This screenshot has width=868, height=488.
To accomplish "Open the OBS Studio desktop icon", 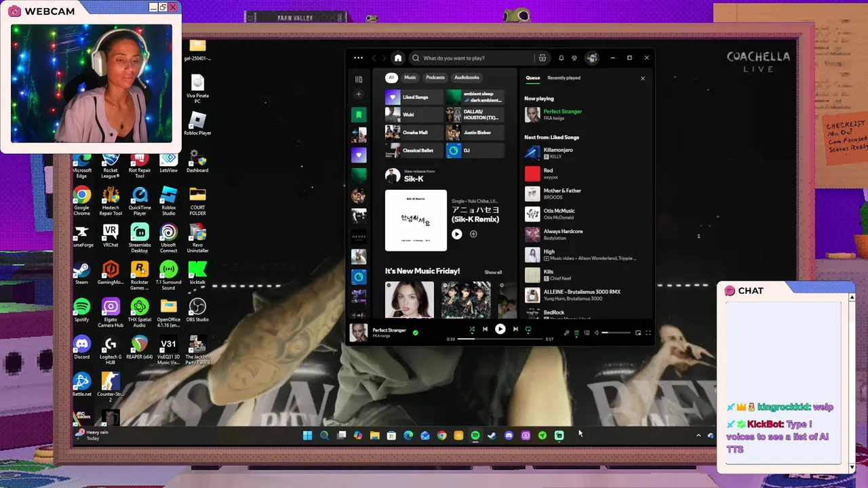I will point(197,310).
